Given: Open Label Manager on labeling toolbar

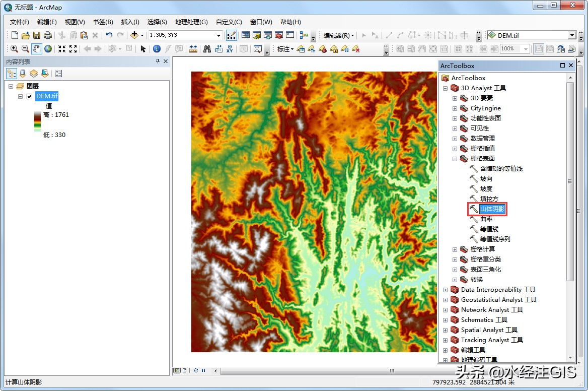Looking at the screenshot, I should (x=301, y=49).
